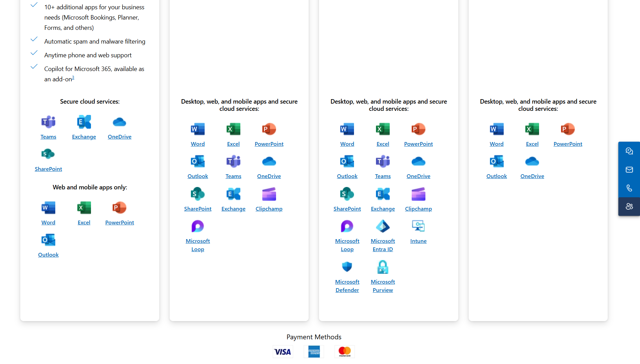Viewport: 640px width, 364px height.
Task: Select the Microsoft Purview lock icon
Action: [x=382, y=267]
